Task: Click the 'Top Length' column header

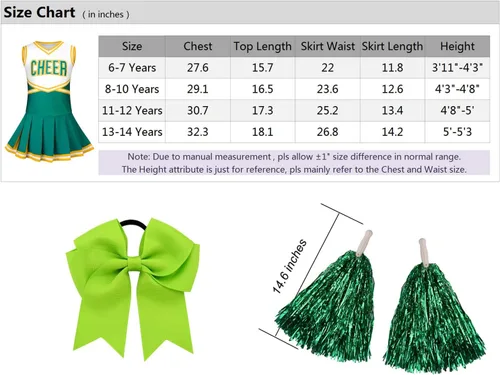Action: pos(263,46)
